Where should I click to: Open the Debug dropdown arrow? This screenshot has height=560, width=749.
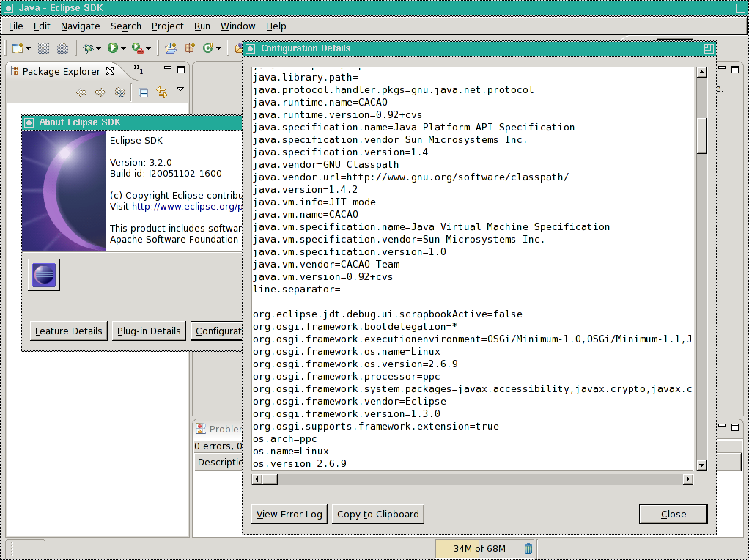pos(98,48)
